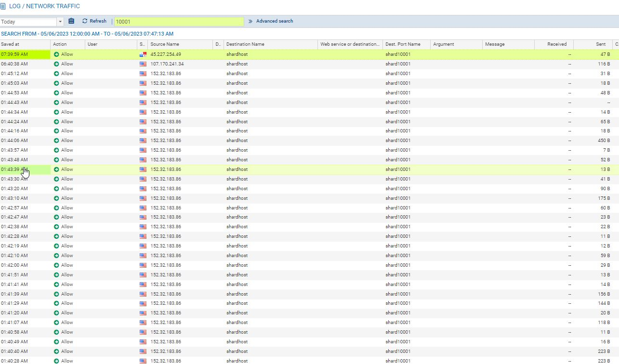619x364 pixels.
Task: Click the Allow icon on the bottom visible row
Action: (57, 361)
